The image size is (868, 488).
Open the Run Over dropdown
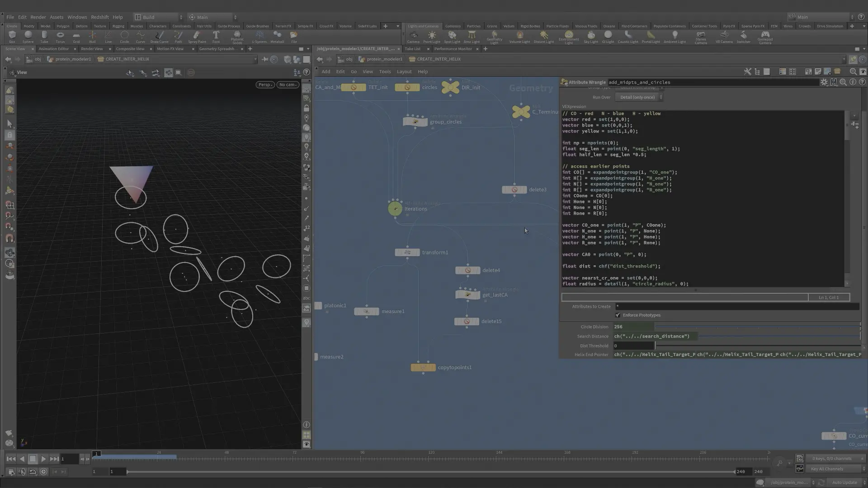pos(639,97)
